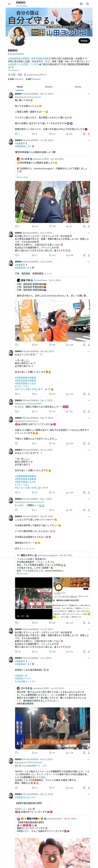Image resolution: width=98 pixels, height=868 pixels.
Task: Open the 2,491 Followers list
Action: pos(33,79)
